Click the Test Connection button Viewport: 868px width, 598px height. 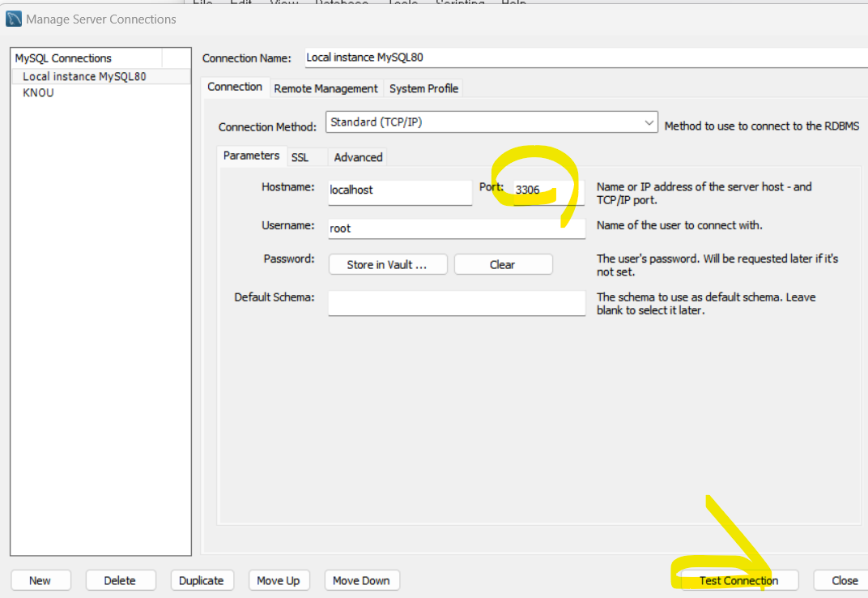[x=739, y=580]
